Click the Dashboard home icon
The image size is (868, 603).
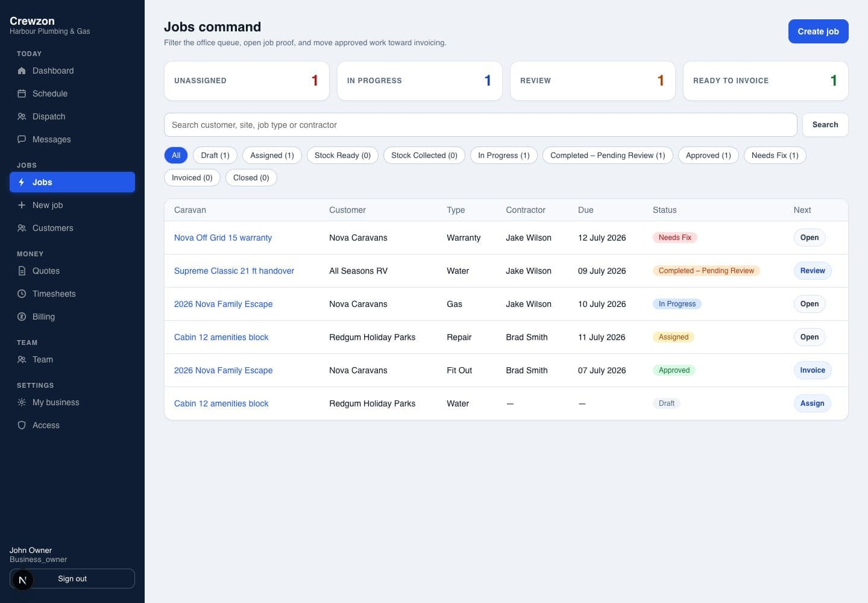pos(22,71)
